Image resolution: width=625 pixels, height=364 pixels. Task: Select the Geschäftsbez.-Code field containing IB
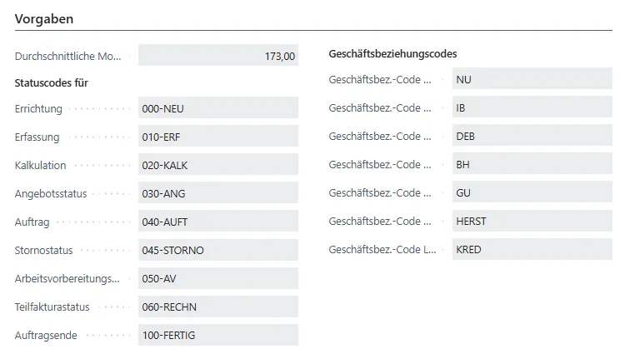[x=532, y=108]
